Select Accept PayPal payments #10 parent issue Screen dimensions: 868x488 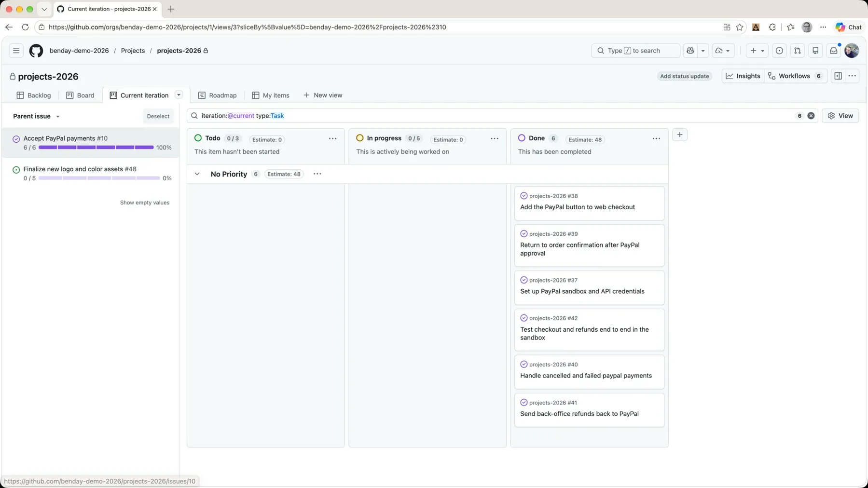[90, 143]
